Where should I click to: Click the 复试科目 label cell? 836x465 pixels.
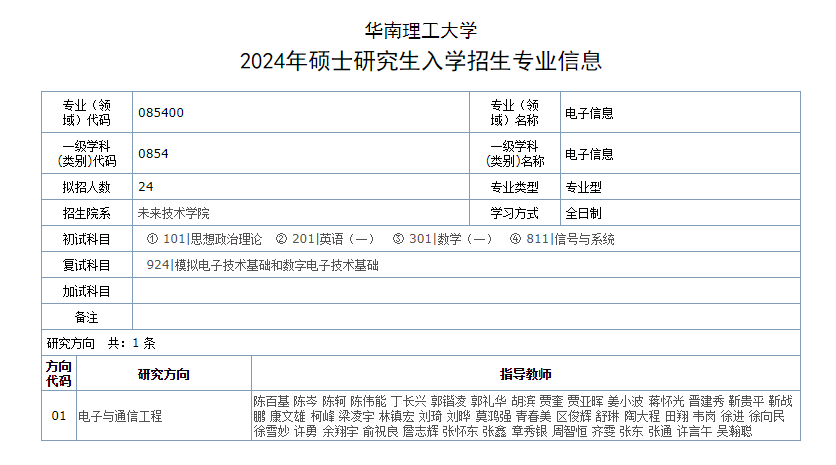(87, 265)
